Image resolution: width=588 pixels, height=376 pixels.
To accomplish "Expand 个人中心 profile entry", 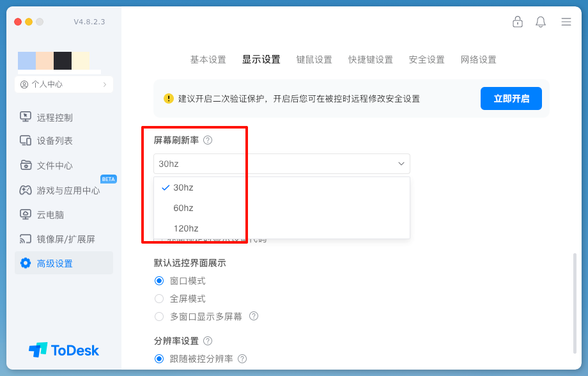I will [x=63, y=84].
